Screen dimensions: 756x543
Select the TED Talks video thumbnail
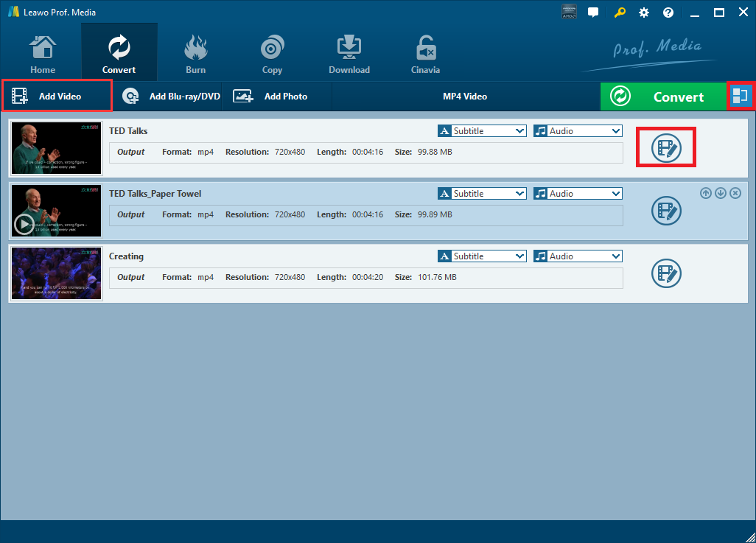click(57, 148)
